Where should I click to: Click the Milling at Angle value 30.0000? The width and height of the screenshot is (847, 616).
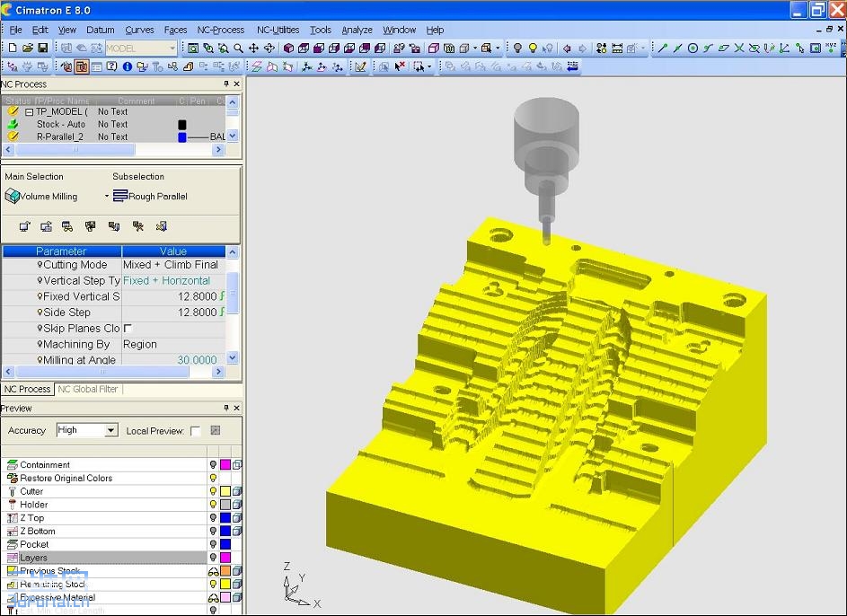(x=198, y=359)
